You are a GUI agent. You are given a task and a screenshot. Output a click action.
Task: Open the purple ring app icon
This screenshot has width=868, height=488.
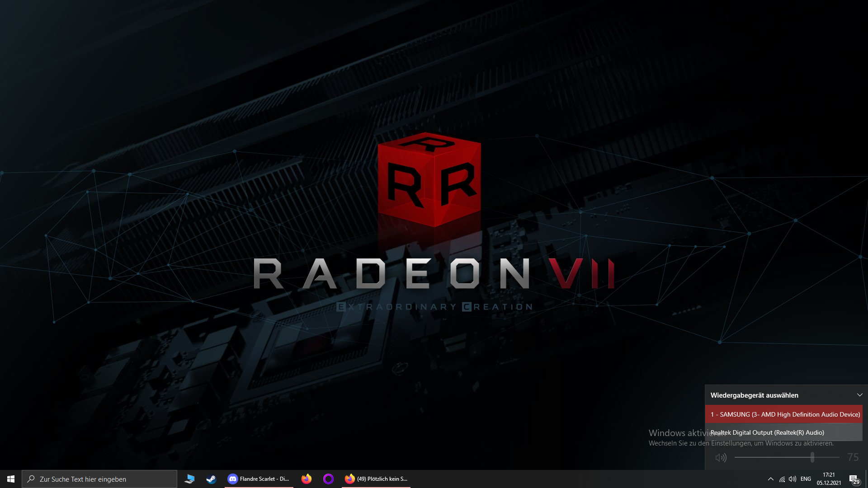[x=329, y=479]
